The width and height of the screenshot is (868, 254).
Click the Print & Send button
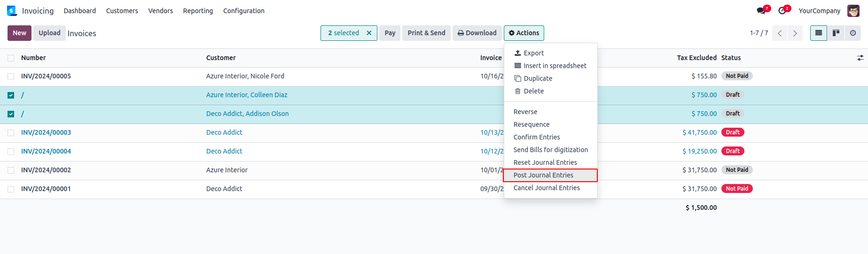click(426, 33)
